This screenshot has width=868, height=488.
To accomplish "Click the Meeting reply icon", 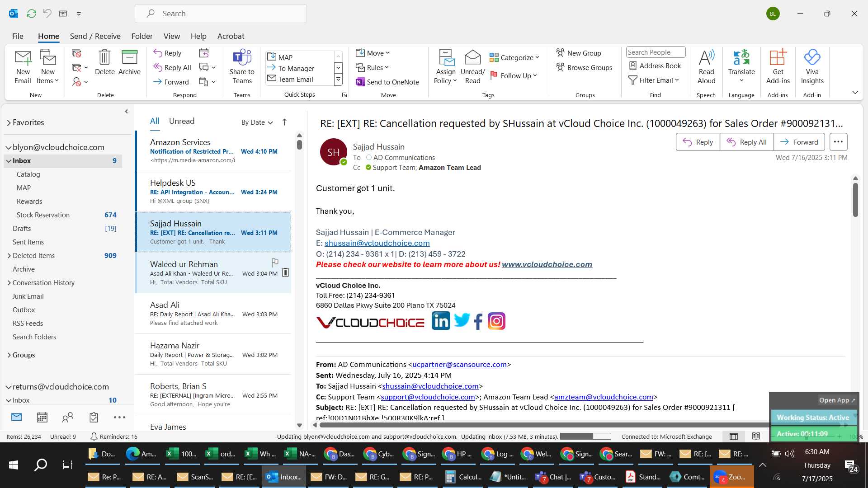I will (204, 53).
